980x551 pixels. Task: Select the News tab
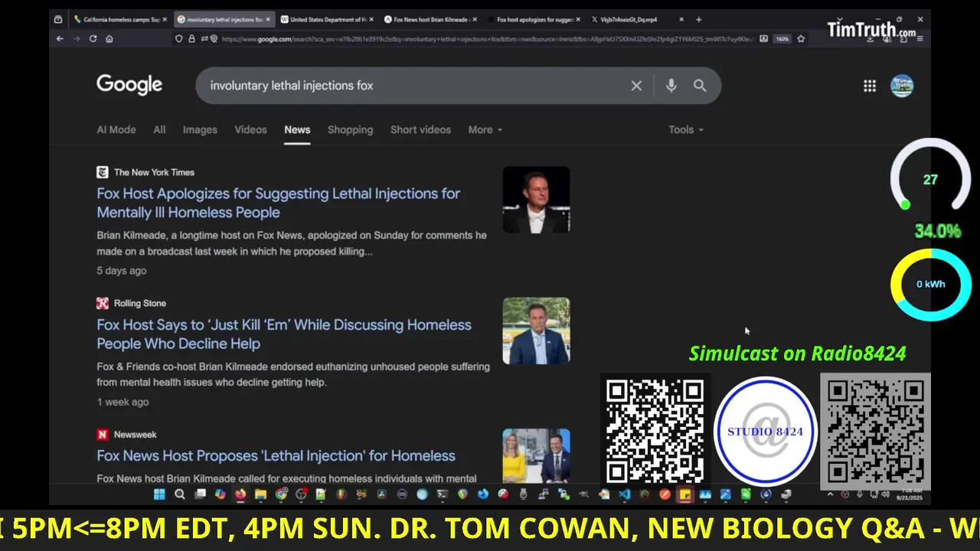(x=297, y=129)
